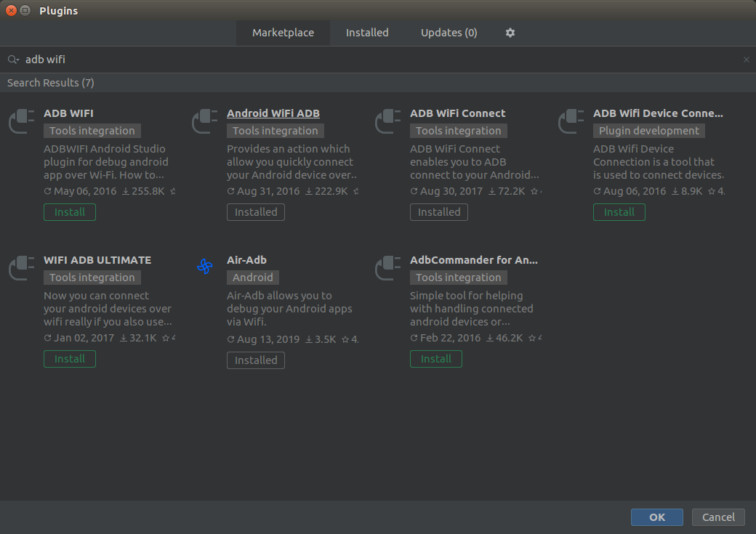
Task: Click the WIFI ADB ULTIMATE plugin icon
Action: (22, 268)
